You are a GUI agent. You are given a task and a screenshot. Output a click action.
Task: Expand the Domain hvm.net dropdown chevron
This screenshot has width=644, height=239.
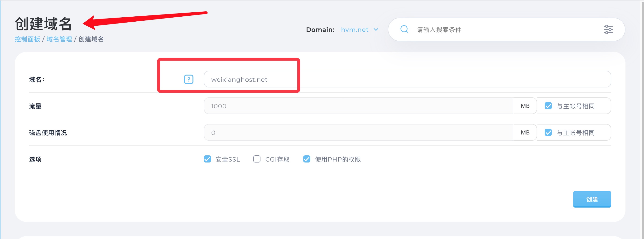pos(376,30)
